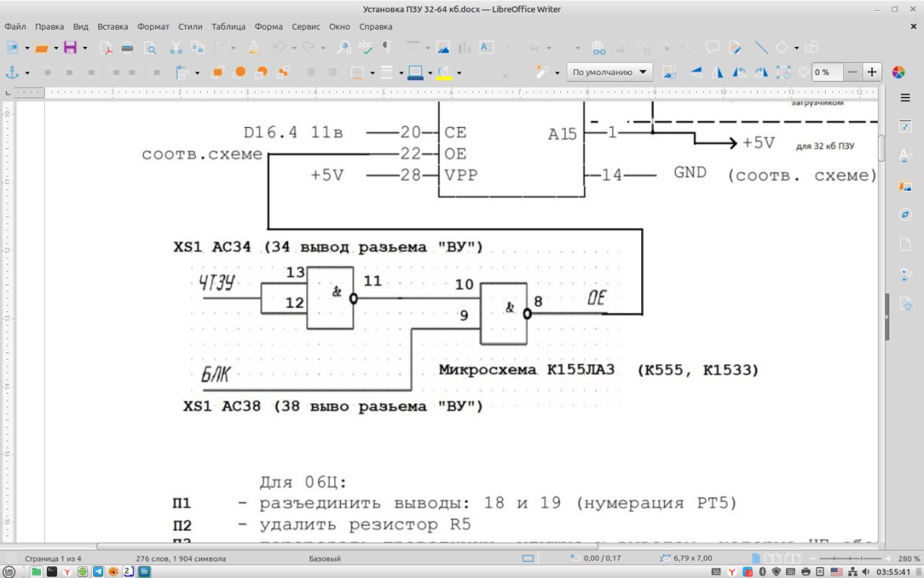Open the Color toolbar icon
924x578 pixels.
pos(898,72)
